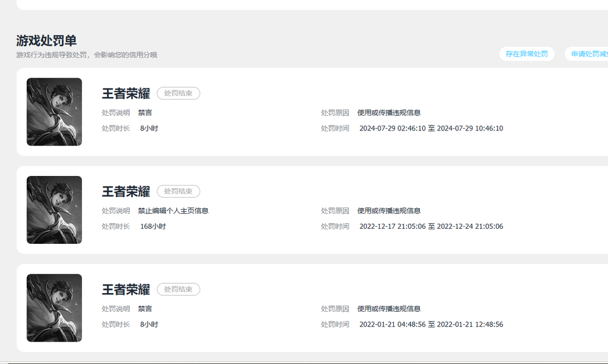Select the 168小时 duration value
608x364 pixels.
tap(153, 226)
